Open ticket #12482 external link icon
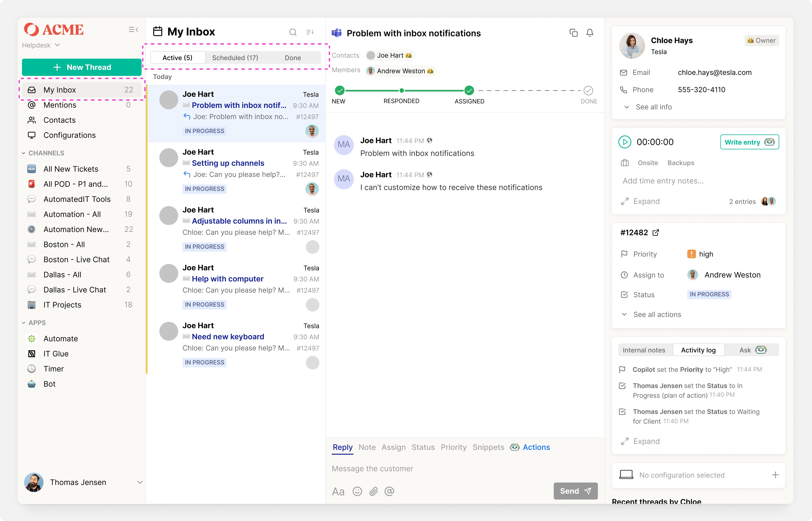 point(656,232)
